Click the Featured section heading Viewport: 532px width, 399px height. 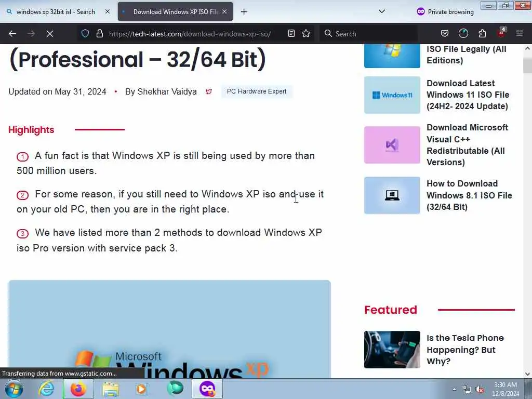[391, 310]
